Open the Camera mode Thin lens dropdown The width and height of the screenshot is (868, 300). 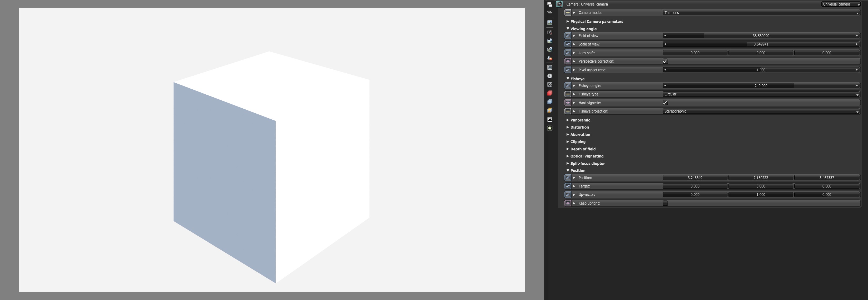[x=761, y=13]
